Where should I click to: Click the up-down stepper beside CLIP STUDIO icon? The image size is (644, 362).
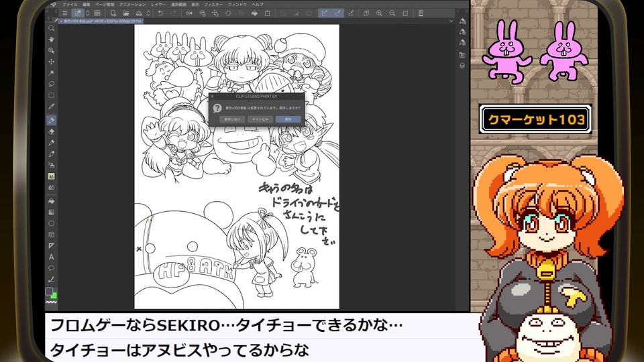pos(87,13)
